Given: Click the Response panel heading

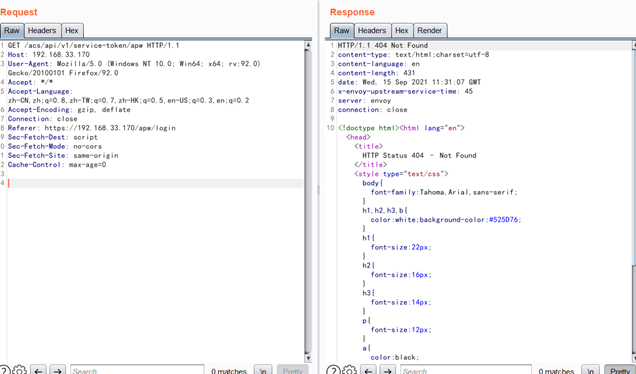Looking at the screenshot, I should (x=352, y=12).
